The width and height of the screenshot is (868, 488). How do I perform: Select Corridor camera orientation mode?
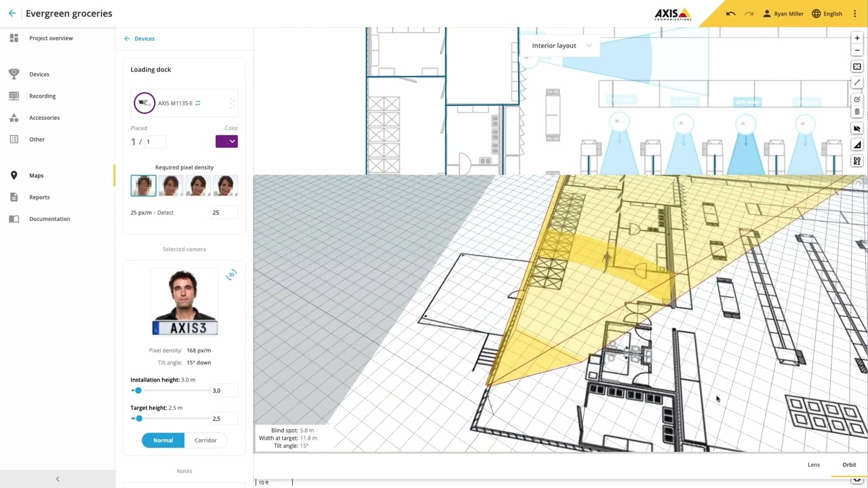point(205,441)
